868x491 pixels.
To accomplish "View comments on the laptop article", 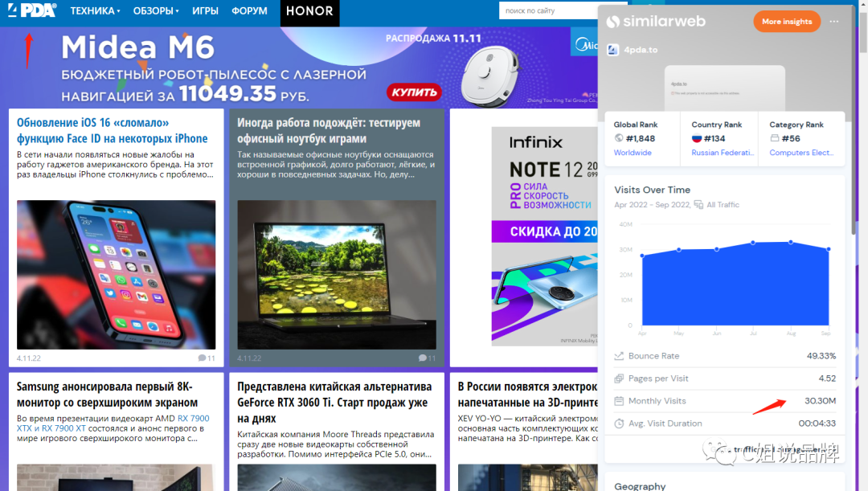I will pyautogui.click(x=427, y=358).
